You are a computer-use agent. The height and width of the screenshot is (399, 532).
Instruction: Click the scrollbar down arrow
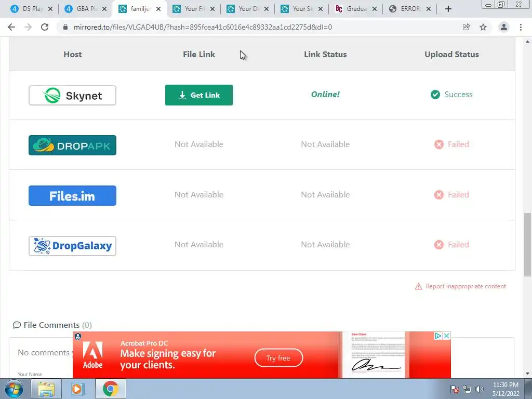527,374
